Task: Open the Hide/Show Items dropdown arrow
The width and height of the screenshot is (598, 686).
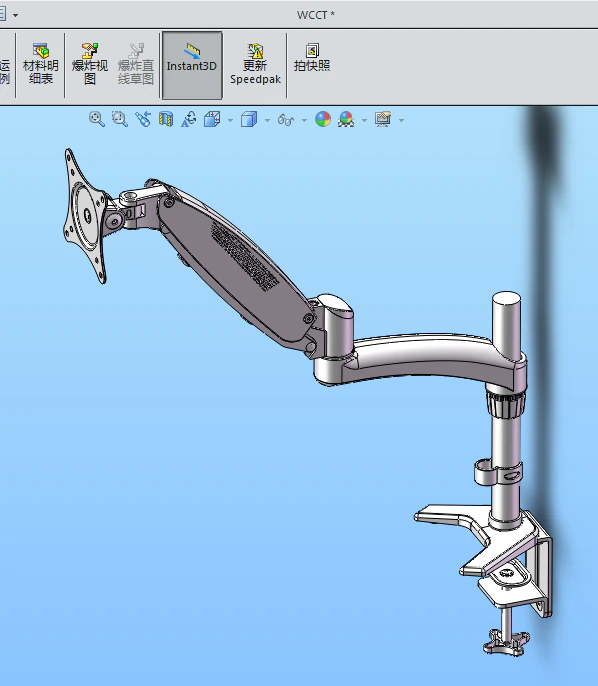Action: pos(304,120)
